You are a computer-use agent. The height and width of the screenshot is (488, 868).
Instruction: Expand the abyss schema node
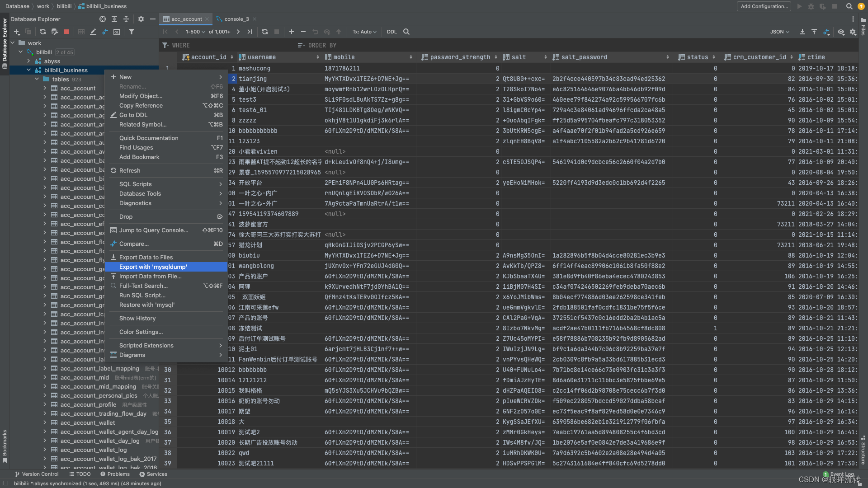28,61
